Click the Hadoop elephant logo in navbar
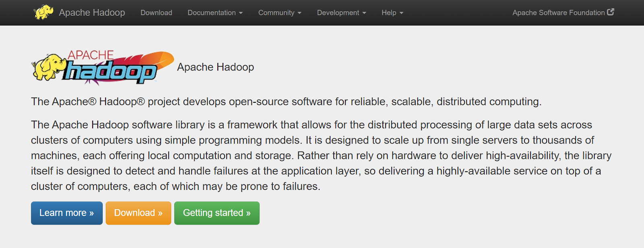Image resolution: width=644 pixels, height=248 pixels. [x=43, y=12]
